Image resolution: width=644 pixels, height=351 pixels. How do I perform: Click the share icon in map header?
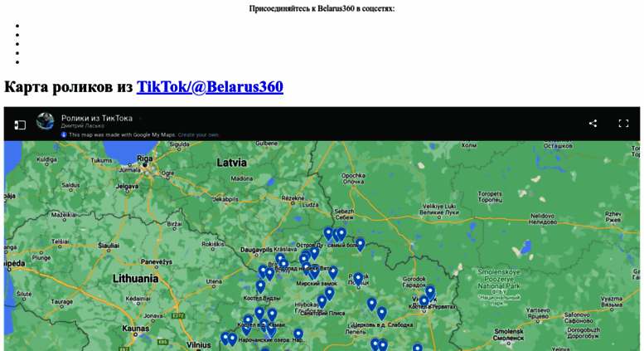pyautogui.click(x=593, y=124)
